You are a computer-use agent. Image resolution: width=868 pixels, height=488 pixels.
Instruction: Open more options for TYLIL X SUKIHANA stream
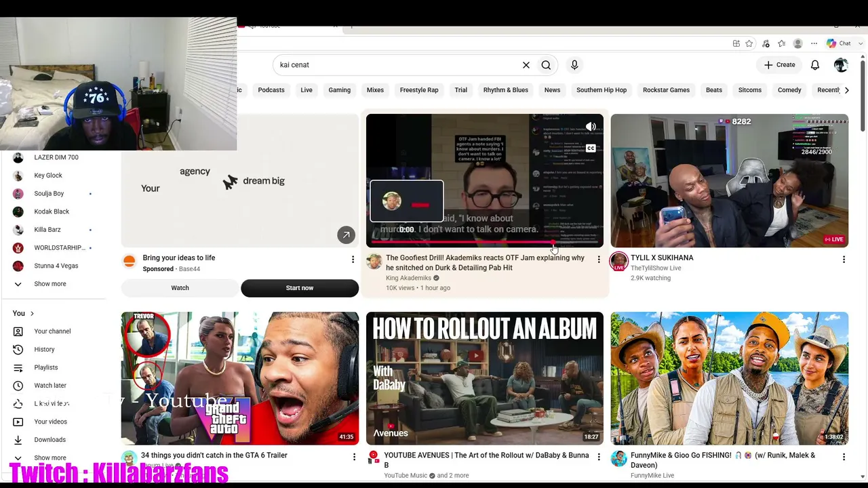844,260
